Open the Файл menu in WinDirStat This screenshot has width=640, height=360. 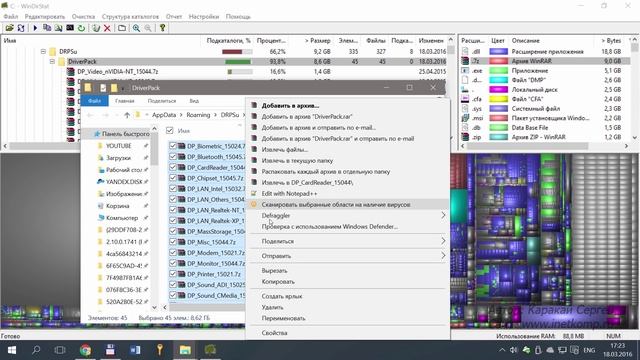pyautogui.click(x=11, y=17)
